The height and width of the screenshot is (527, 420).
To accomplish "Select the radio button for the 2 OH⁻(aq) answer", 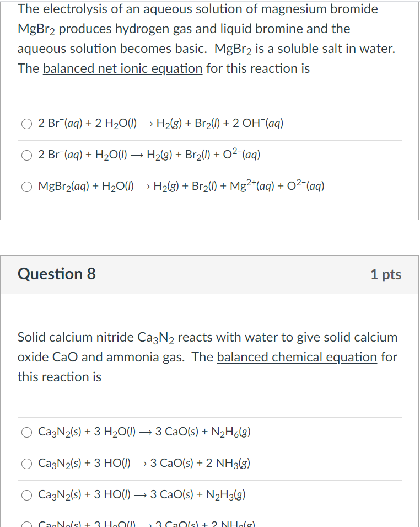I will pos(27,124).
